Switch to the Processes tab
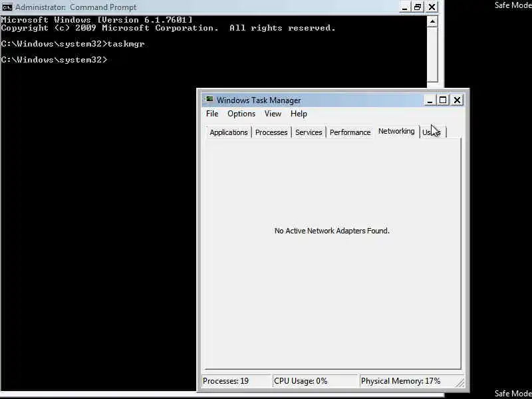The width and height of the screenshot is (532, 399). pos(271,132)
